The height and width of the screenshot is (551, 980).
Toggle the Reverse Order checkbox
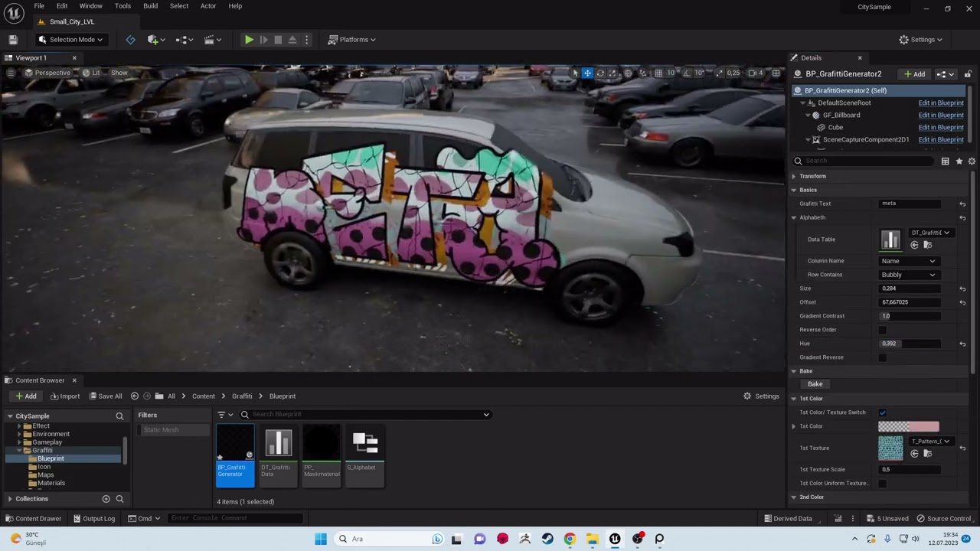[x=882, y=330]
